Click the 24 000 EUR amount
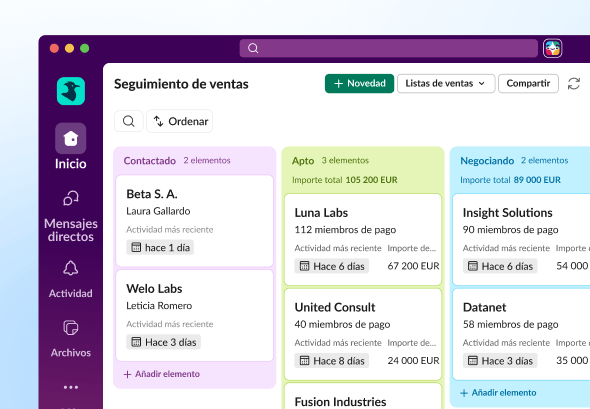The image size is (590, 409). click(x=414, y=360)
